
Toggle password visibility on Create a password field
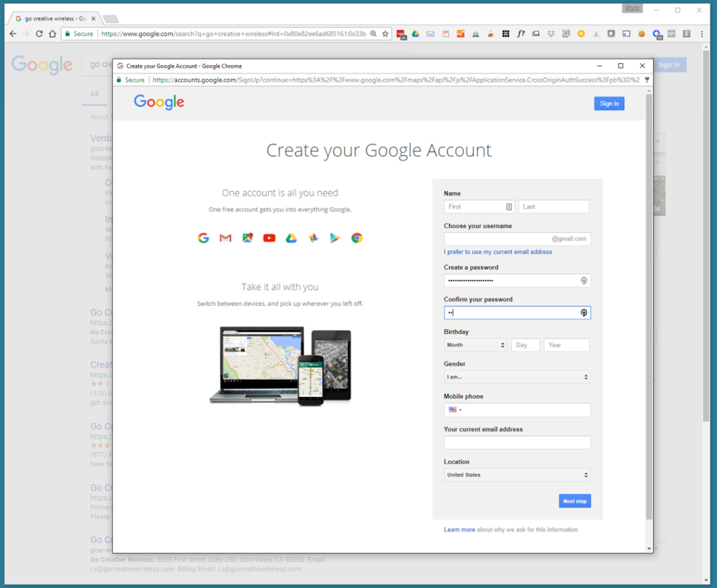click(x=583, y=280)
